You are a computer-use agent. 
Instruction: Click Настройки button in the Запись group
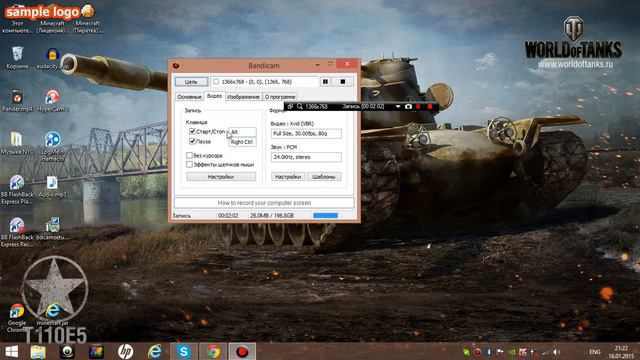(x=221, y=177)
